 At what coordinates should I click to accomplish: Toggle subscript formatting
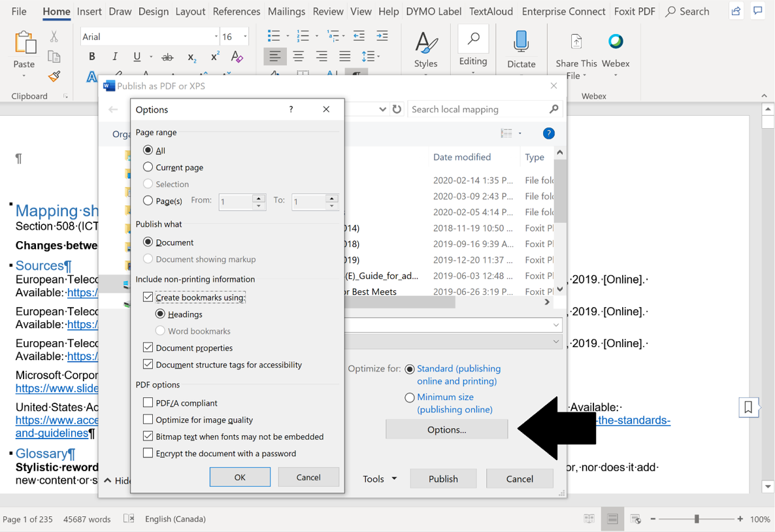tap(191, 57)
